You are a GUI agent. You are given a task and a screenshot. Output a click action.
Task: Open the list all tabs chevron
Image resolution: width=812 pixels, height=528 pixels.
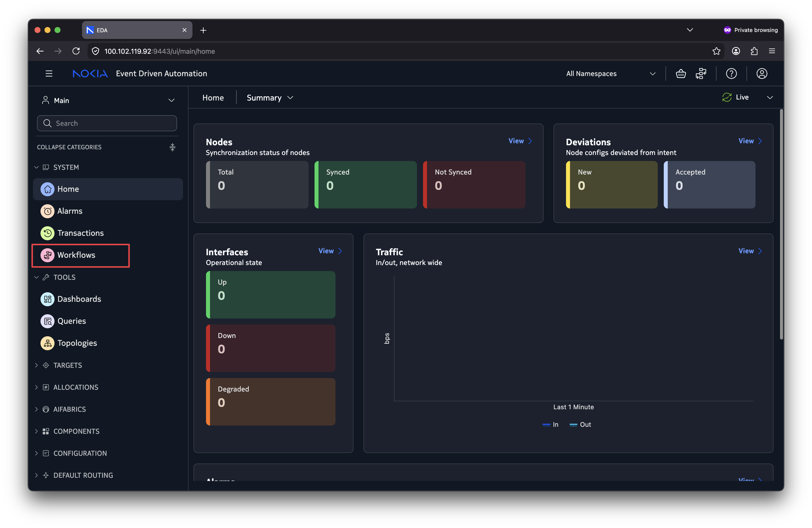click(689, 30)
